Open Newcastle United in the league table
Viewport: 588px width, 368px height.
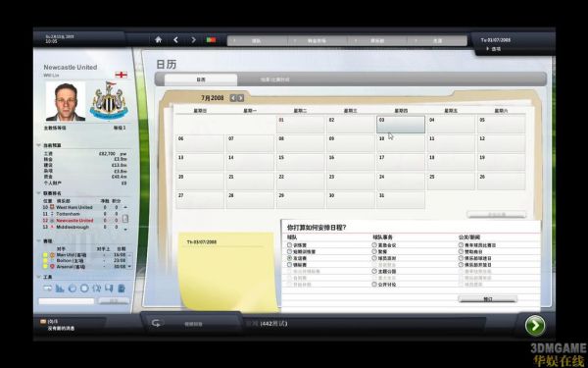(74, 221)
